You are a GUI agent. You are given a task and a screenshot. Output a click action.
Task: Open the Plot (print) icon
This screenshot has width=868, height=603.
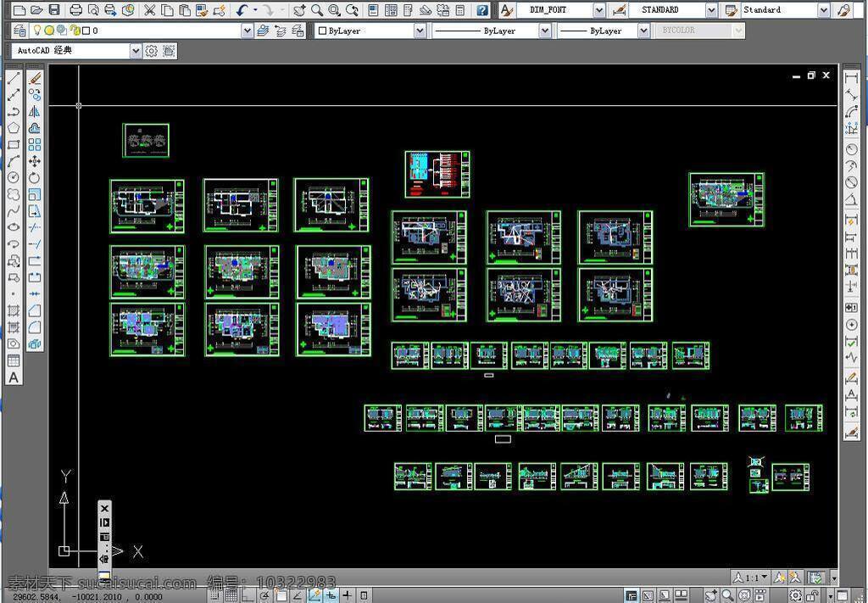[x=76, y=10]
